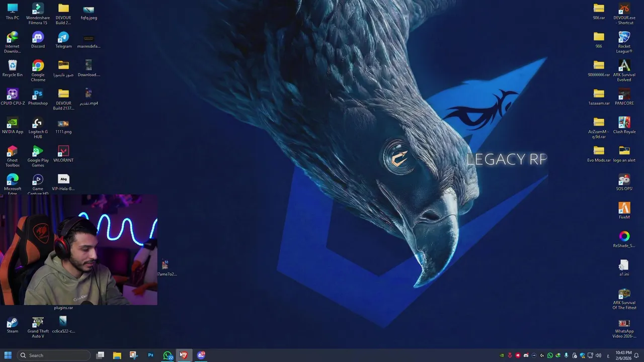This screenshot has width=644, height=362.
Task: Open Windows Security from the system tray
Action: 582,355
